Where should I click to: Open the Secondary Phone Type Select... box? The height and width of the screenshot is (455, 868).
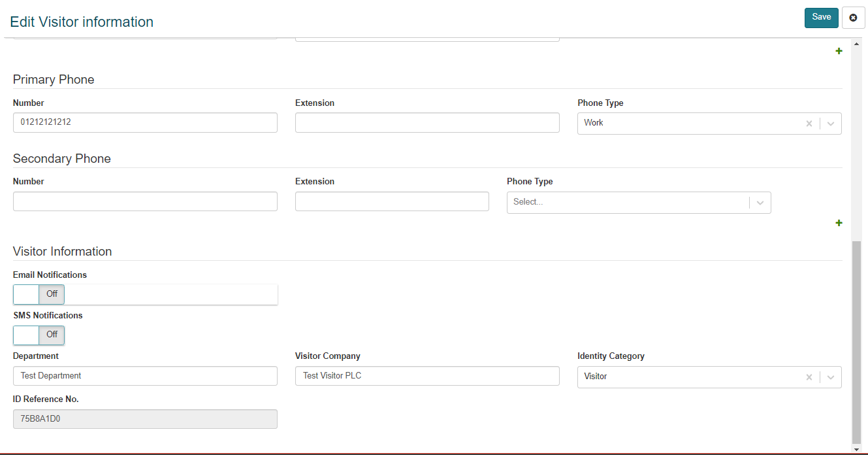[639, 203]
